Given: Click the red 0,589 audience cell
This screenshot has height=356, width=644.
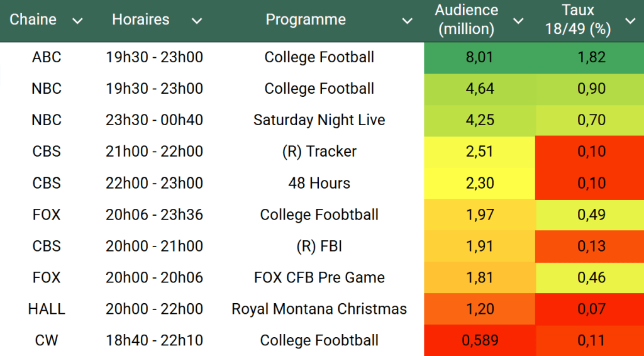Looking at the screenshot, I should 480,340.
